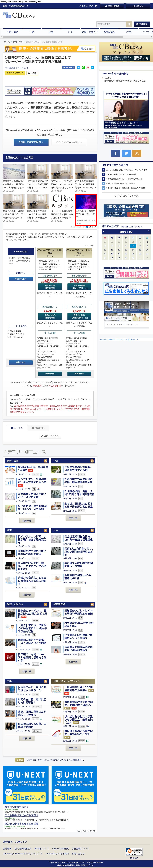Click お問い合わせ footer link
Image resolution: width=153 pixels, height=868 pixels.
(78, 853)
